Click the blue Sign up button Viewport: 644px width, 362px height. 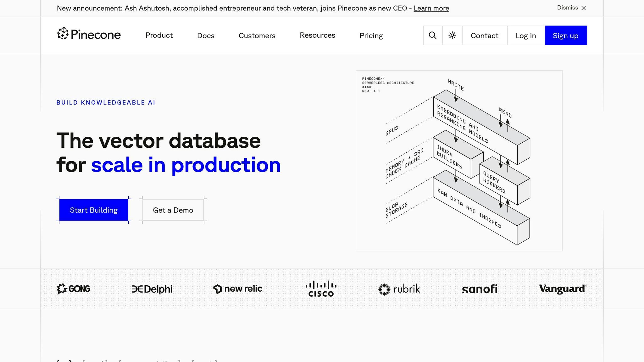pos(566,36)
